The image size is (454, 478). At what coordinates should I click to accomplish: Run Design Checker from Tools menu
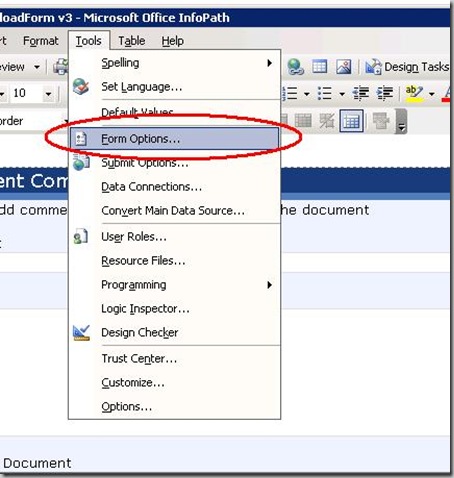tap(174, 333)
